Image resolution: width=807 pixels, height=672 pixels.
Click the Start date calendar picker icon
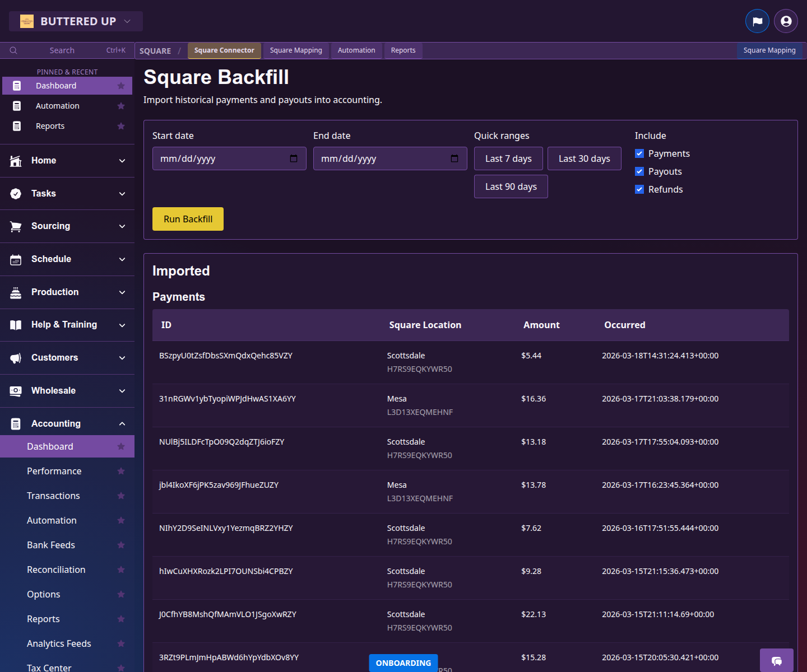click(294, 158)
